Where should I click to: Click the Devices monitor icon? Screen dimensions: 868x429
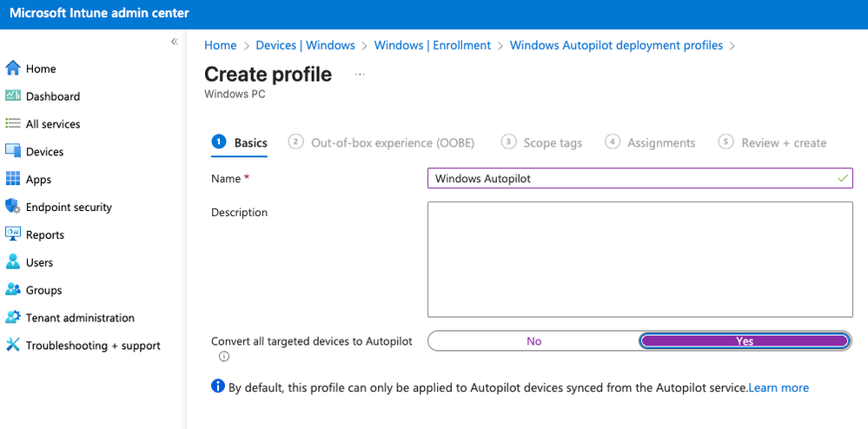point(13,152)
